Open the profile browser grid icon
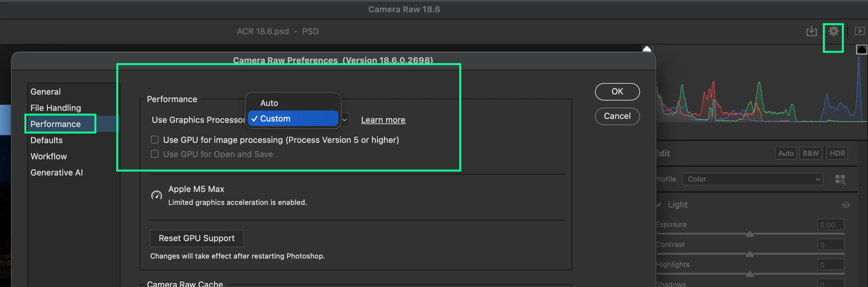Screen dimensions: 868x287 pos(840,179)
